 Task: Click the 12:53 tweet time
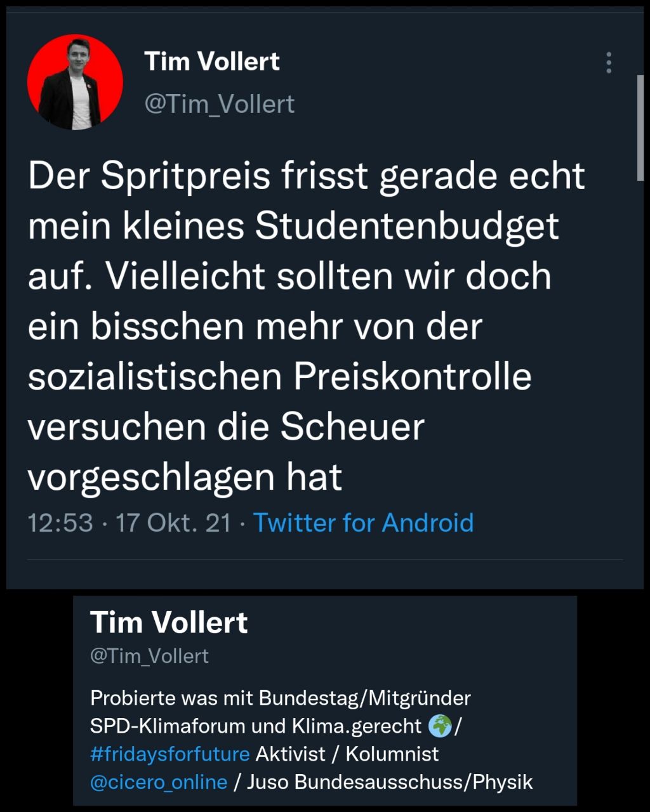pyautogui.click(x=60, y=523)
